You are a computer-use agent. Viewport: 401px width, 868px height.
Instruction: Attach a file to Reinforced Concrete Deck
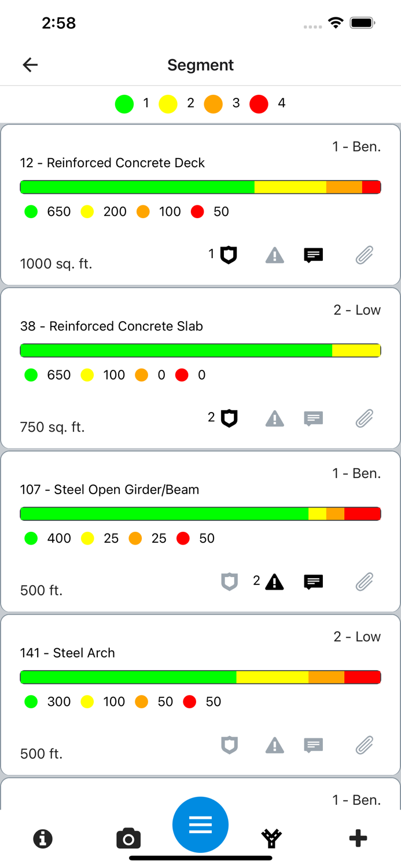(364, 255)
